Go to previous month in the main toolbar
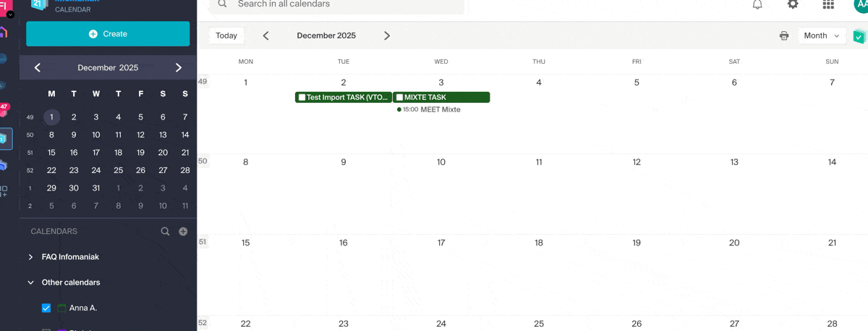This screenshot has width=868, height=331. [x=265, y=35]
